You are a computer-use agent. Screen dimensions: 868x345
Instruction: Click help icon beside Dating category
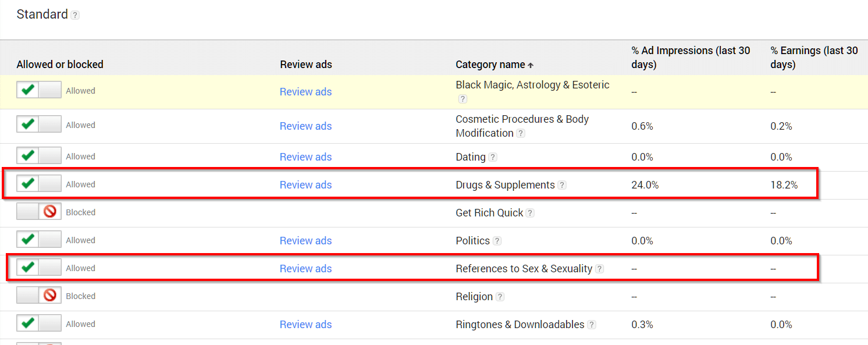click(x=493, y=157)
